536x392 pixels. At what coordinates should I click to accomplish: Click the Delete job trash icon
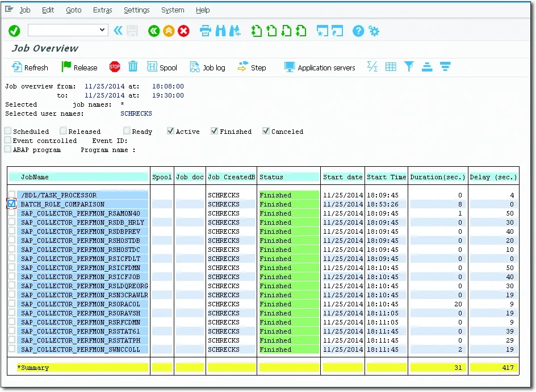(x=133, y=66)
